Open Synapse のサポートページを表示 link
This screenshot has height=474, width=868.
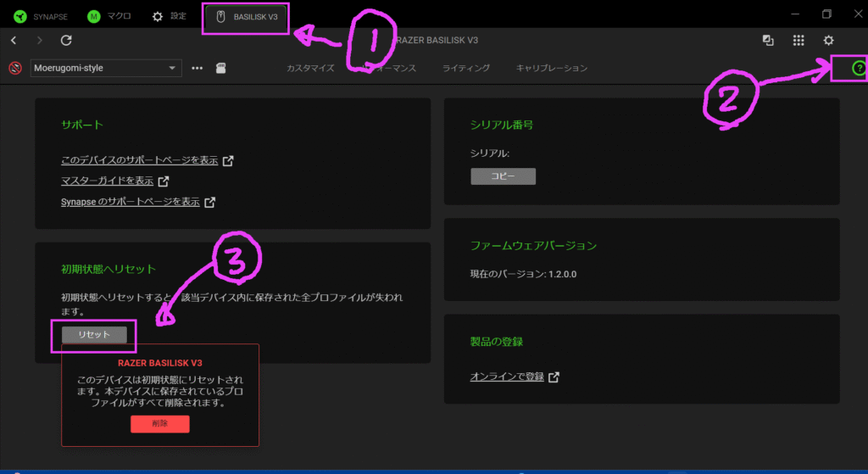coord(130,202)
